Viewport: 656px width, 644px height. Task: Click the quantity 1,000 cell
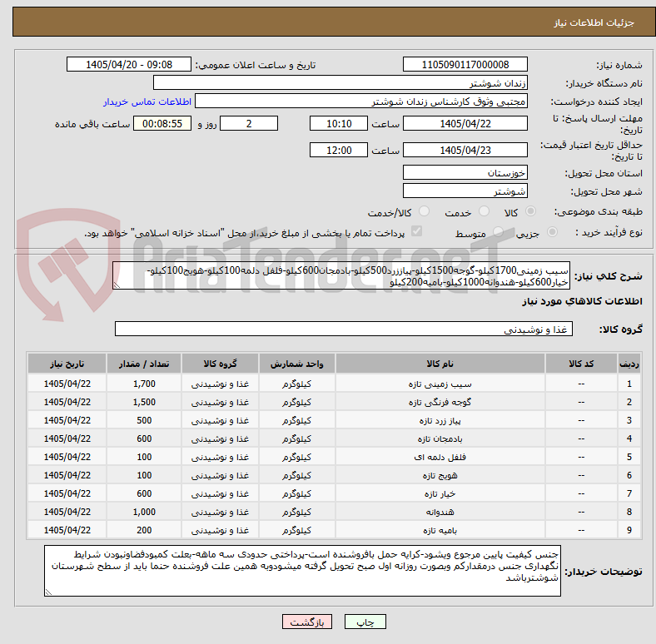tap(144, 512)
